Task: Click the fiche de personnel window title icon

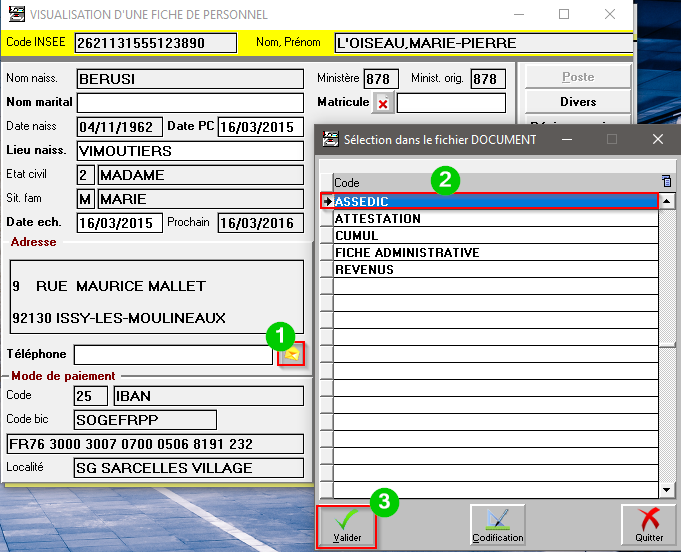Action: tap(15, 15)
